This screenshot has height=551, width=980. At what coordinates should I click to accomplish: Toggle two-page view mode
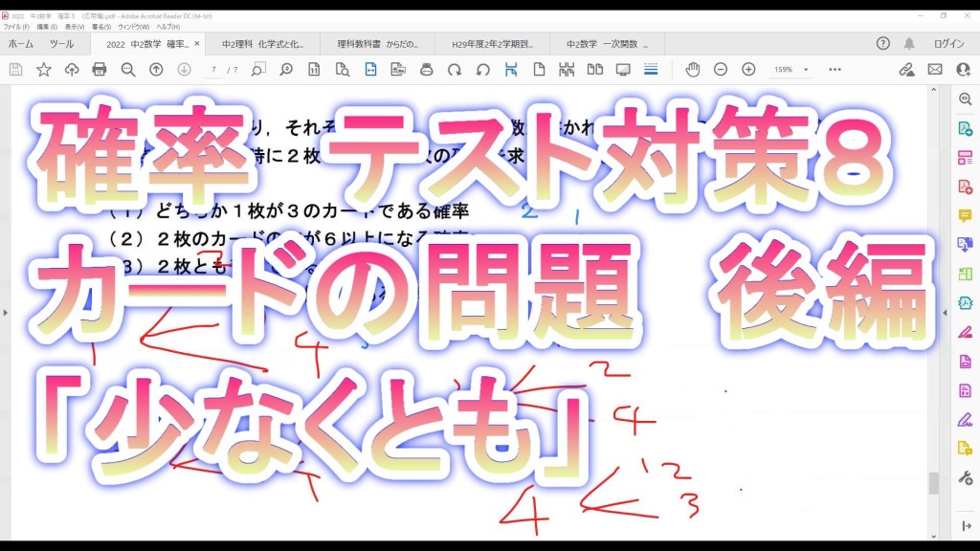(x=595, y=70)
